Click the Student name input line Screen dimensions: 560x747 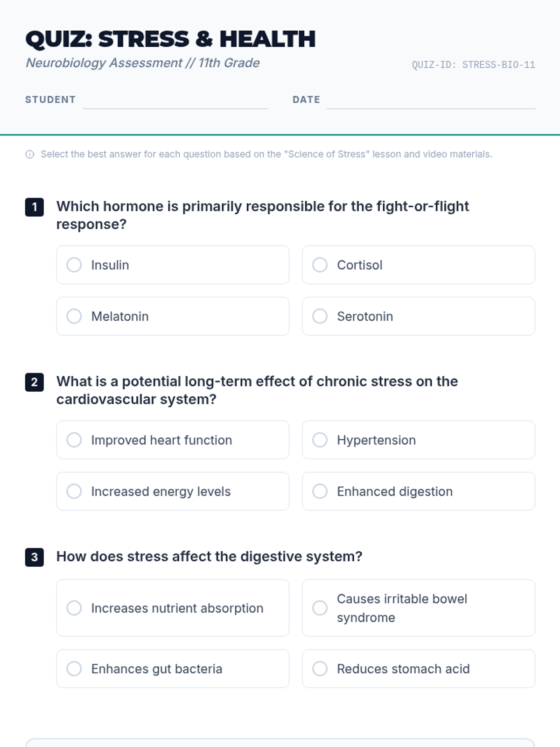(175, 102)
